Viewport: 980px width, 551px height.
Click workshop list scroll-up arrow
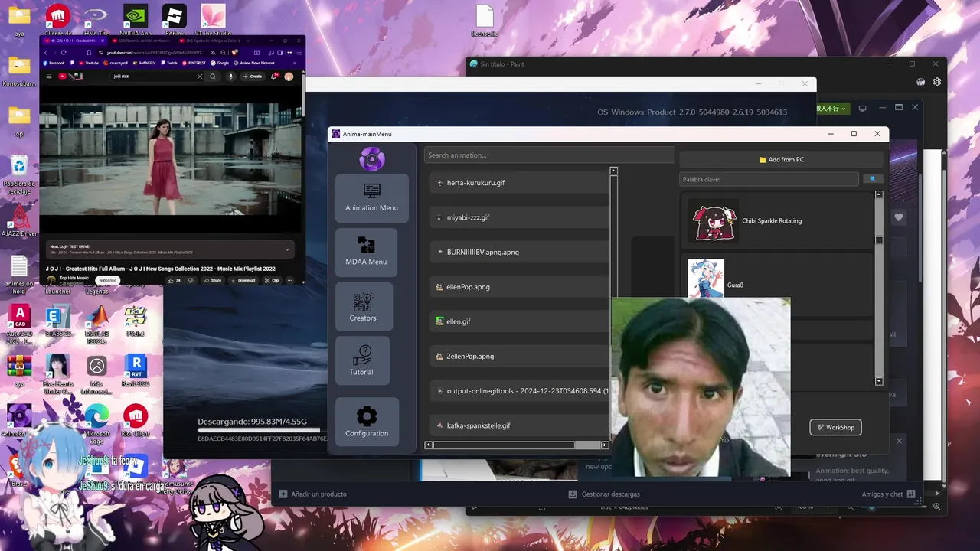tap(879, 194)
